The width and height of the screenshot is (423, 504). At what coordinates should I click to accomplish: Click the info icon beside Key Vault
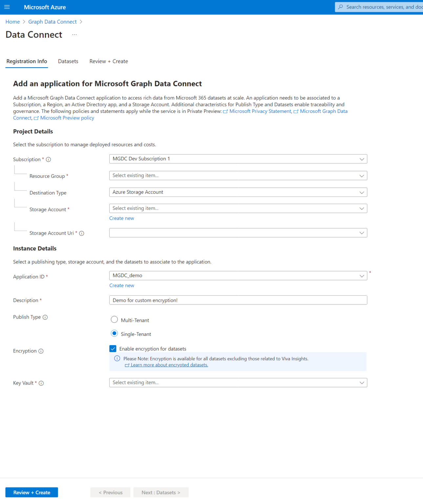point(41,383)
